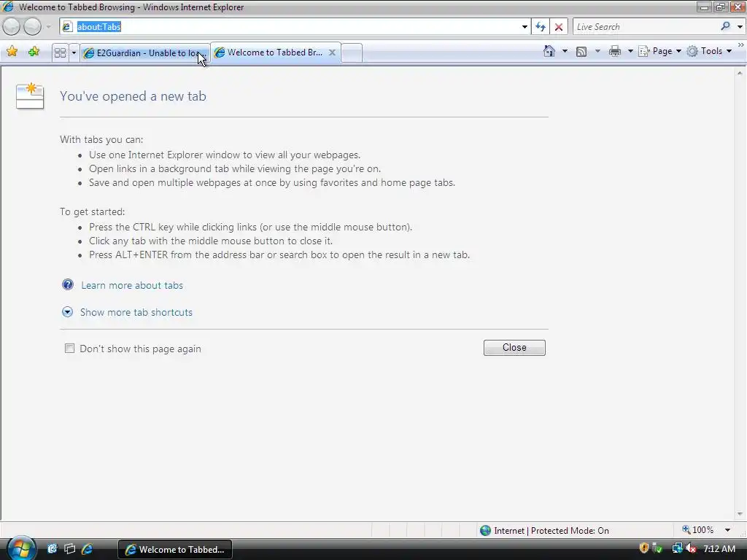The width and height of the screenshot is (747, 560).
Task: Click the Add to Favorites icon
Action: coord(34,52)
